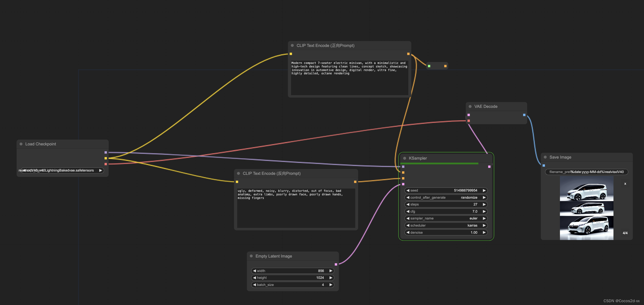Click the top minivan thumbnail preview

click(x=586, y=189)
